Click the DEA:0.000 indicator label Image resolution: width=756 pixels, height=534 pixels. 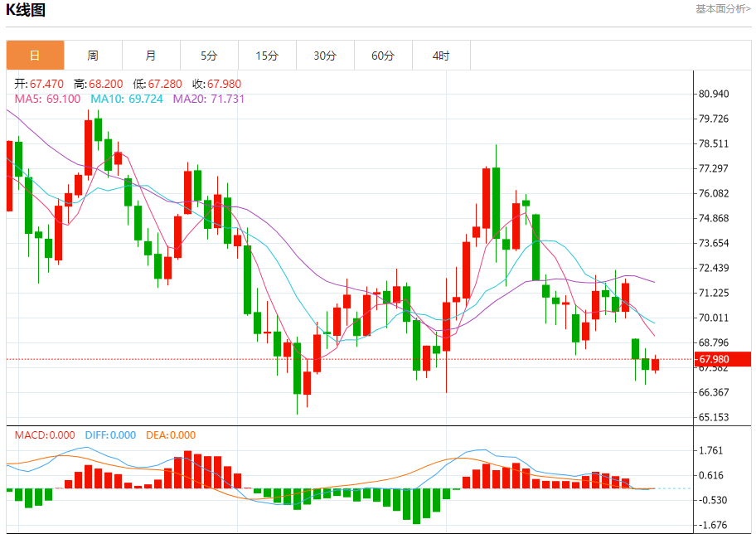pos(171,435)
